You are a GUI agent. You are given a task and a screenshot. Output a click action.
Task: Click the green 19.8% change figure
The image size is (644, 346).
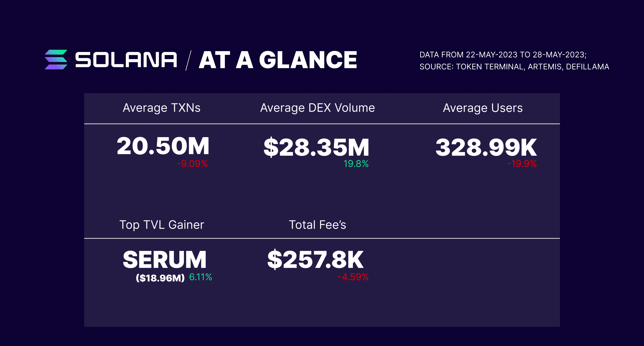[356, 164]
